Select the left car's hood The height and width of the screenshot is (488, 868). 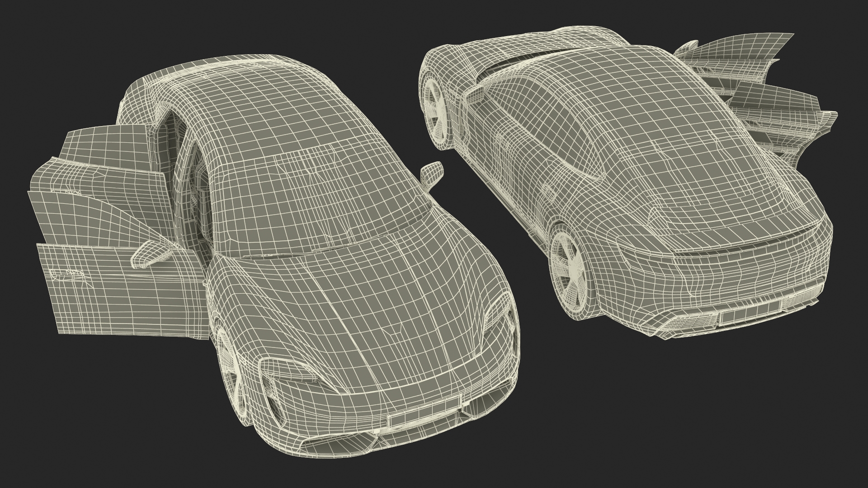(x=362, y=312)
